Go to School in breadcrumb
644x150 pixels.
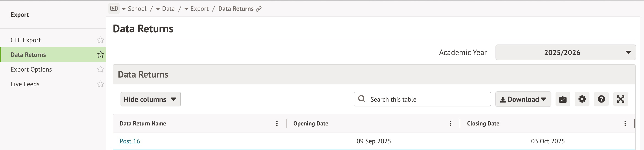(137, 9)
